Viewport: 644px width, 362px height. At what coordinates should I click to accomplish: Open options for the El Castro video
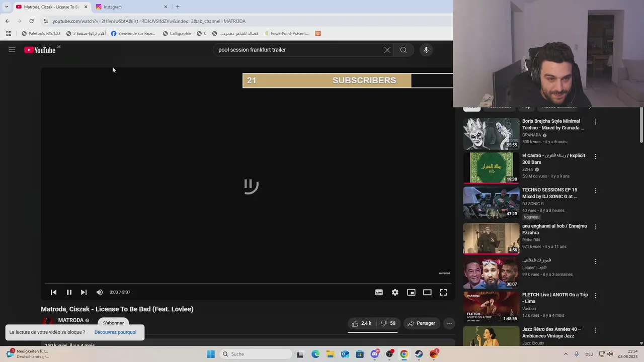click(595, 156)
